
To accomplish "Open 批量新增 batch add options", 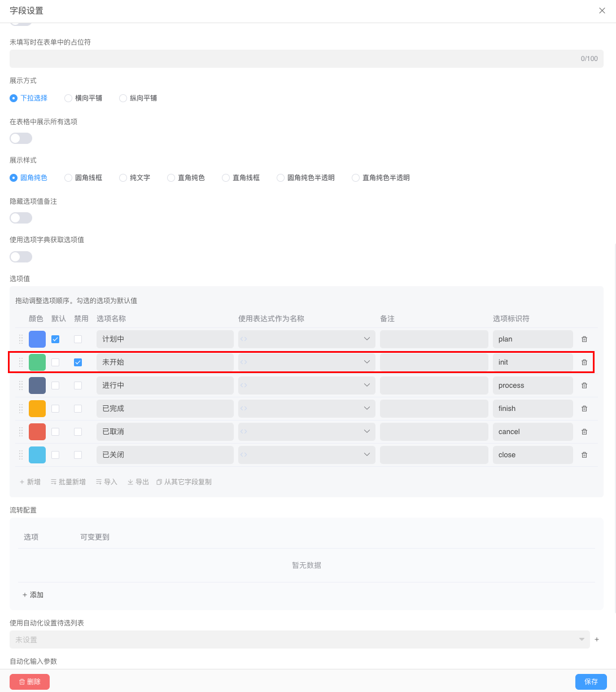I will click(x=68, y=482).
